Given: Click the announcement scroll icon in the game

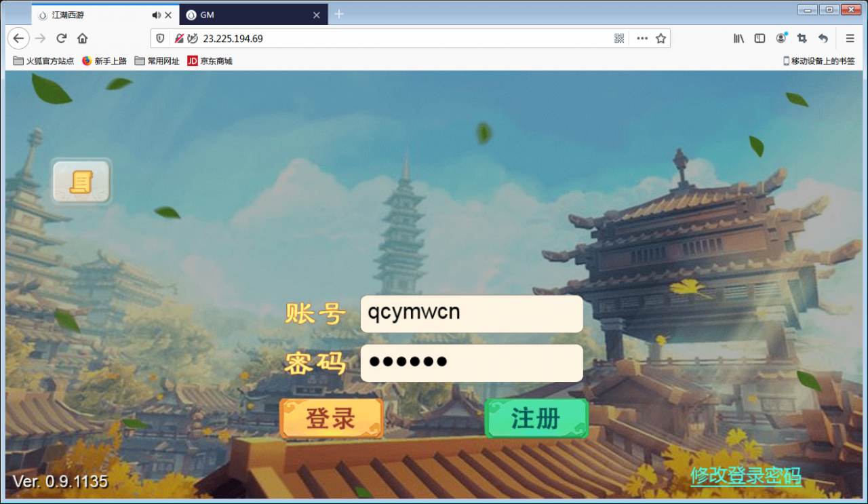Looking at the screenshot, I should point(81,181).
